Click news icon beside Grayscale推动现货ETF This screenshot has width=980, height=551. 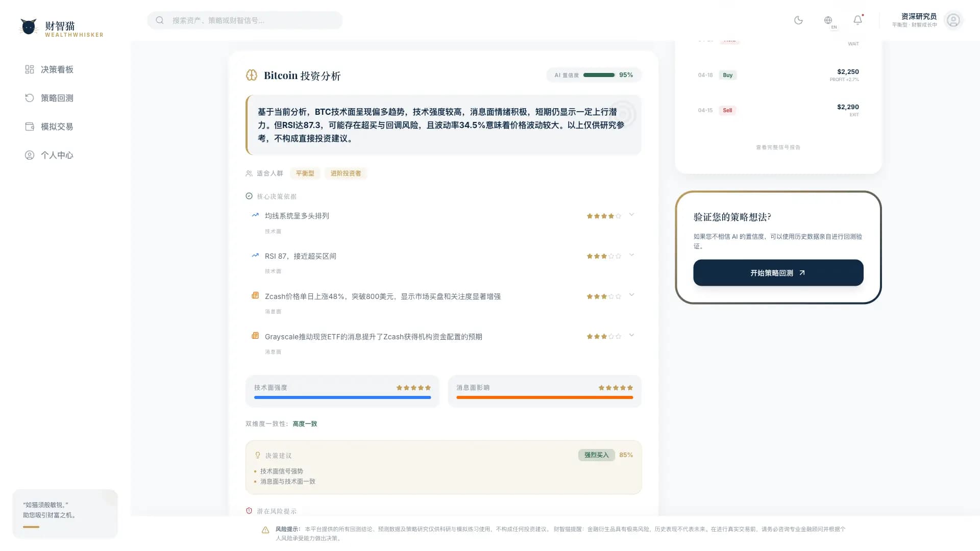[255, 336]
